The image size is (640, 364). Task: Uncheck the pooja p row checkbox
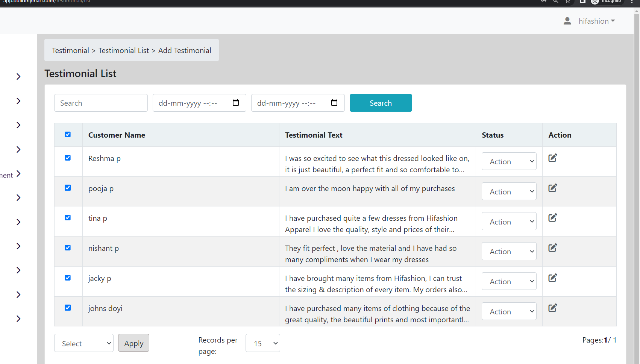coord(68,188)
